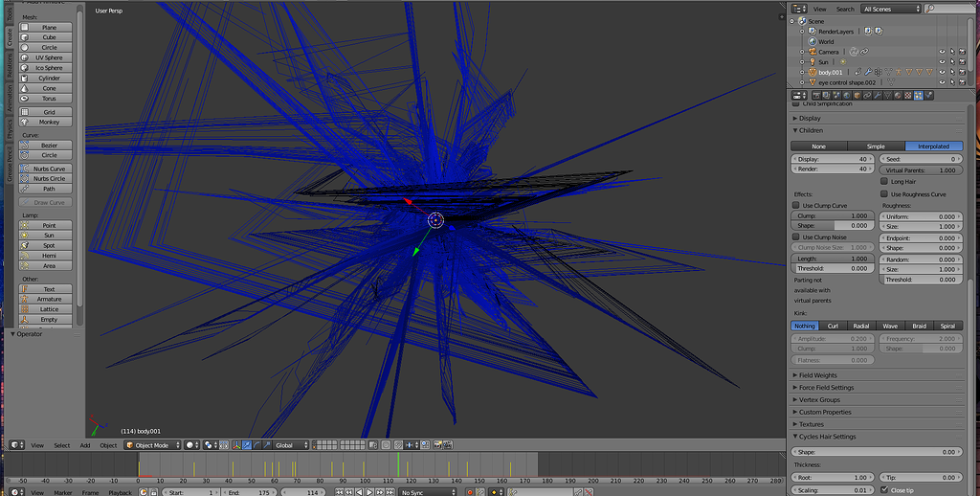The height and width of the screenshot is (496, 980).
Task: Add an Armature object
Action: pos(45,299)
